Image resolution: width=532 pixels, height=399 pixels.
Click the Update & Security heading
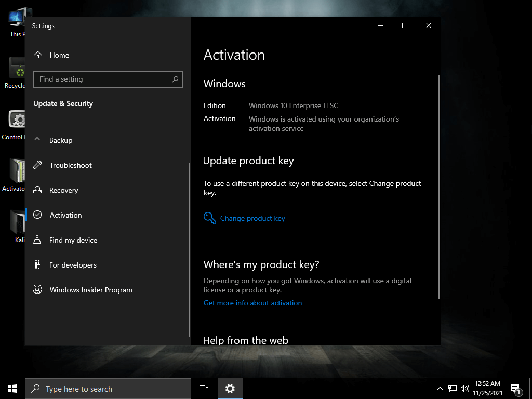[63, 103]
